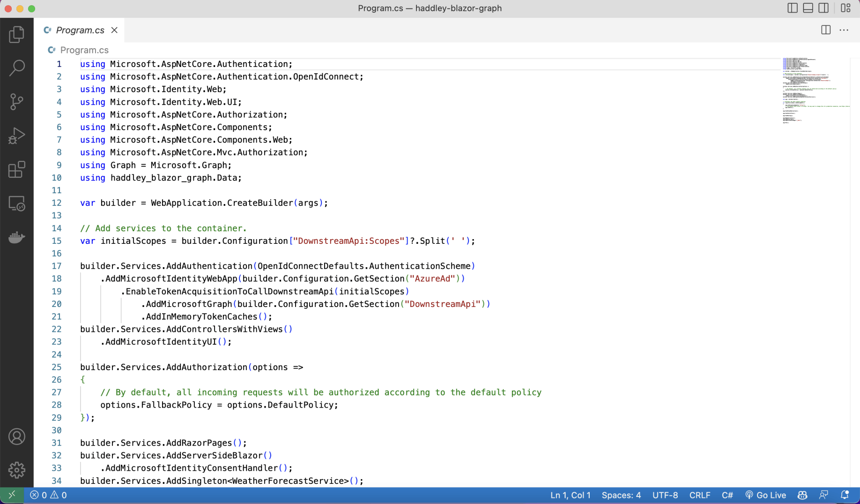Open the Extensions view
The image size is (860, 504).
coord(17,170)
